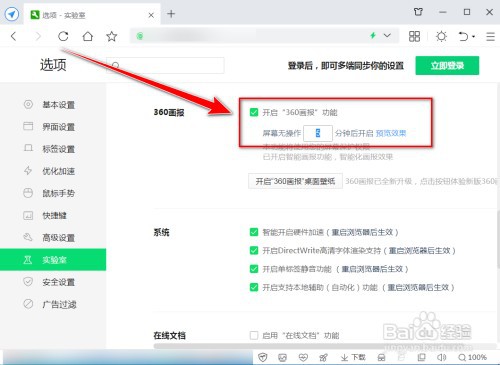The width and height of the screenshot is (500, 365).
Task: Bookmark page with the star icon
Action: (x=112, y=36)
